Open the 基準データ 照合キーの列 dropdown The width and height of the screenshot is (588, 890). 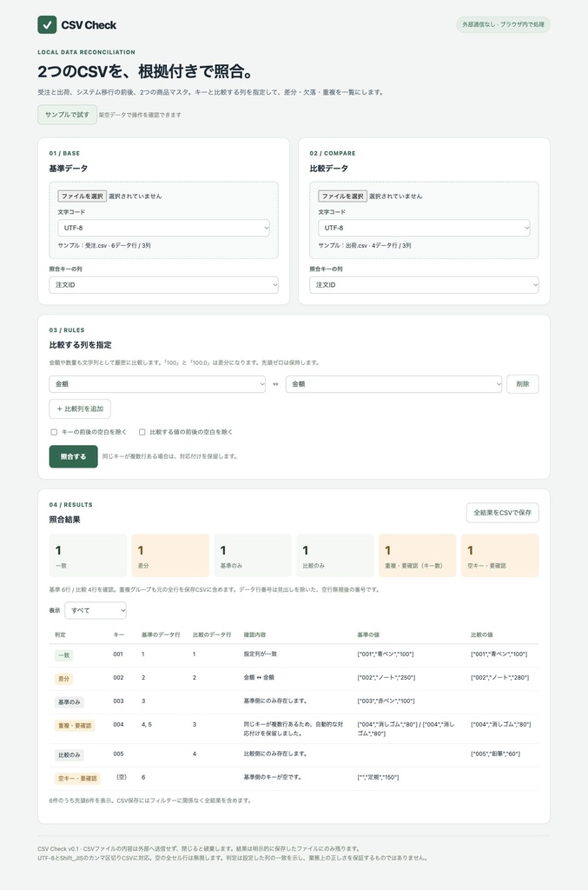click(164, 285)
